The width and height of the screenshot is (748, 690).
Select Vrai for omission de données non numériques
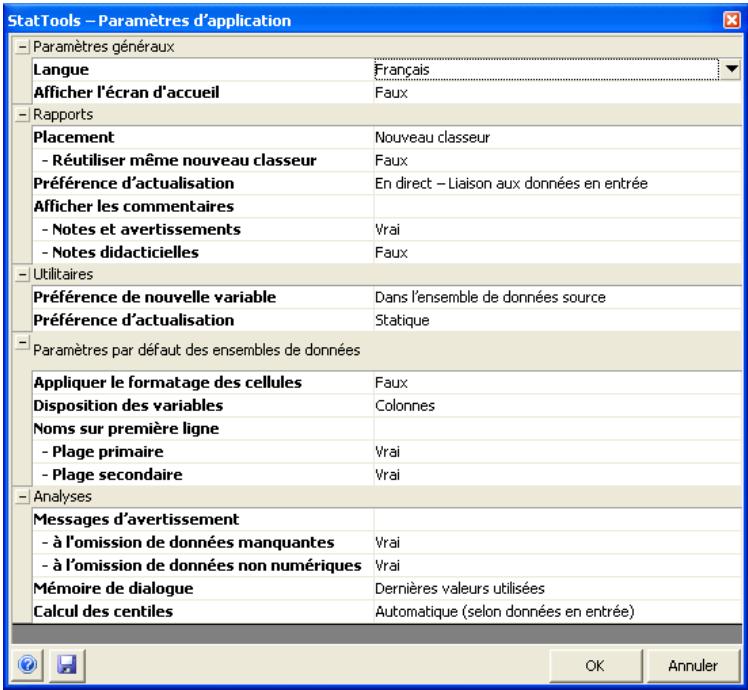557,565
